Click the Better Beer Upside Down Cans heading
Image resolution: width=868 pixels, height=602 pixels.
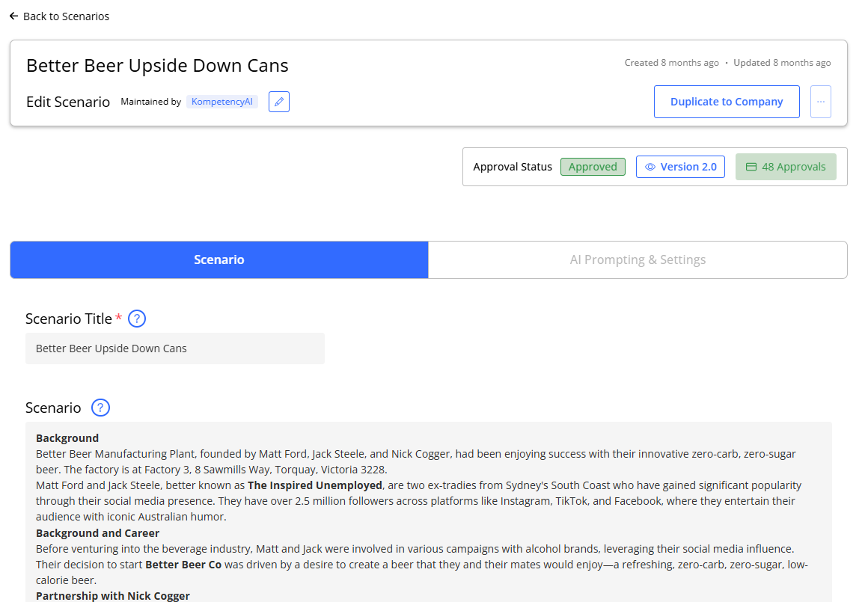[158, 65]
